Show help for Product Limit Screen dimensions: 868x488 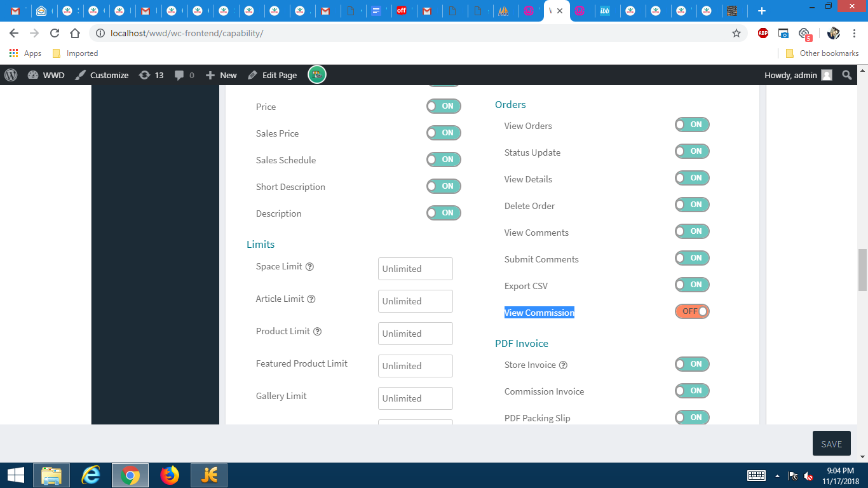pyautogui.click(x=317, y=332)
